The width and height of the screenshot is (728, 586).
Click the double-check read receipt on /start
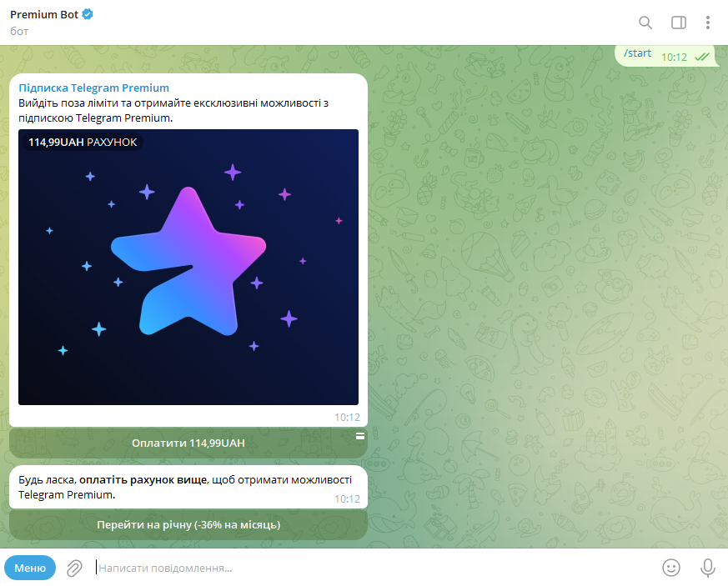tap(701, 57)
